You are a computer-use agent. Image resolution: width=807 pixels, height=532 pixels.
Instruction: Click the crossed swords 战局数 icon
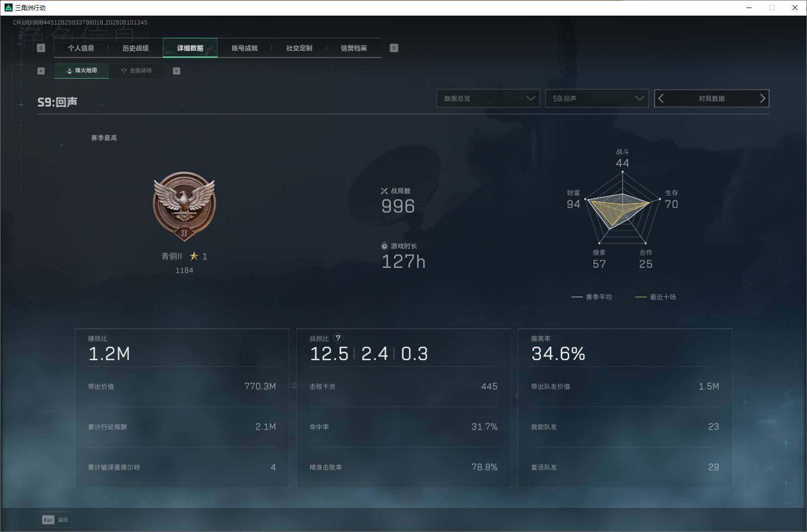[x=384, y=191]
